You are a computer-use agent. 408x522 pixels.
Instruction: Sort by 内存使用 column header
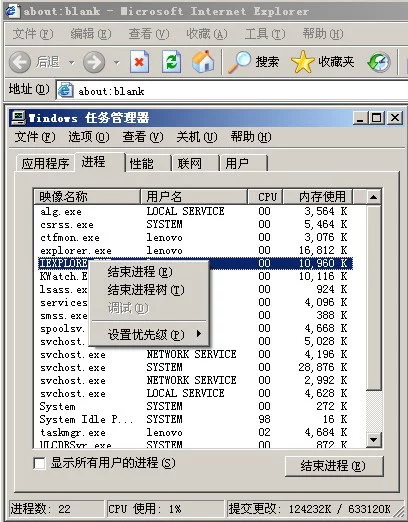point(317,196)
